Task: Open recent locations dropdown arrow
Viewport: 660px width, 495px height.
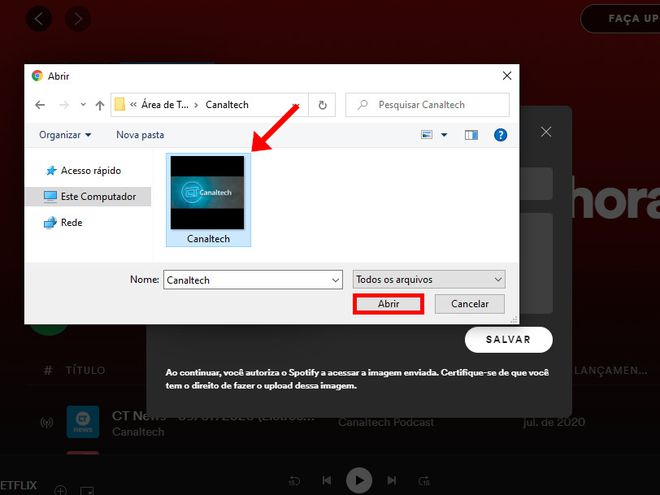Action: (83, 104)
